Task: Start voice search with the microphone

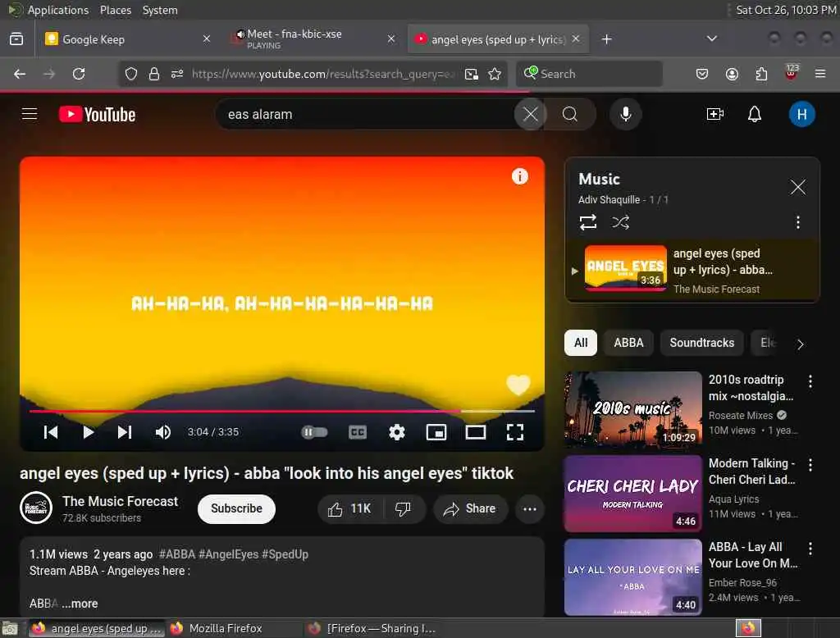Action: (625, 114)
